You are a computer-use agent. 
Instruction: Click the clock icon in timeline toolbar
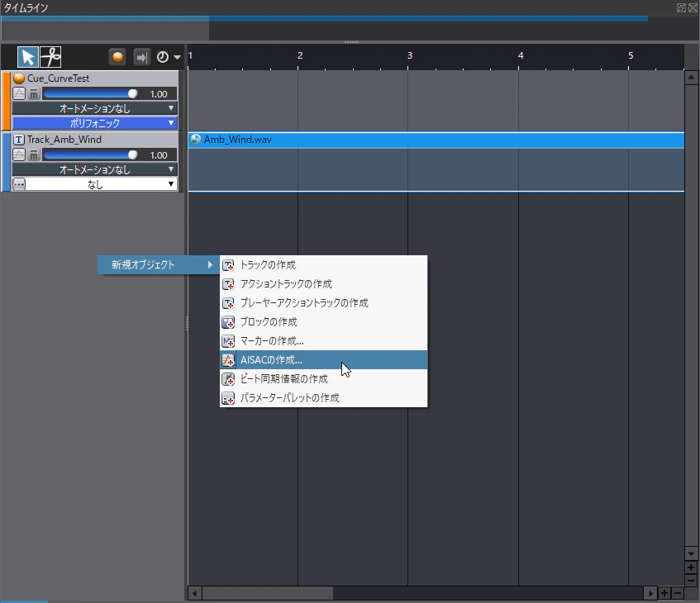(163, 57)
